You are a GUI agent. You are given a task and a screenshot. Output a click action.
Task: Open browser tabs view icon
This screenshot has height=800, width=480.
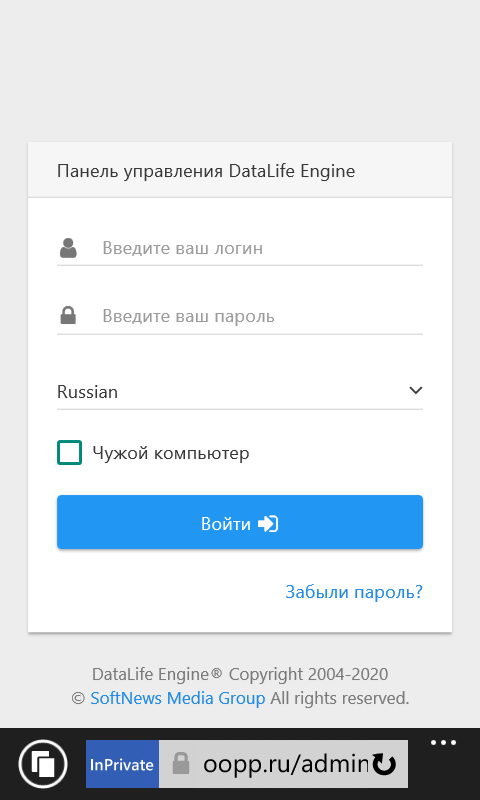coord(43,764)
